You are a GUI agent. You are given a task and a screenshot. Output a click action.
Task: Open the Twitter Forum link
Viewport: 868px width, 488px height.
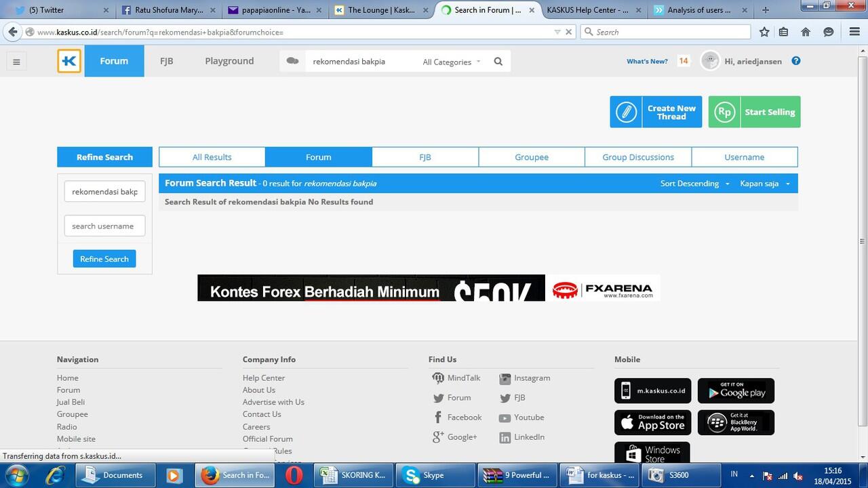(452, 398)
